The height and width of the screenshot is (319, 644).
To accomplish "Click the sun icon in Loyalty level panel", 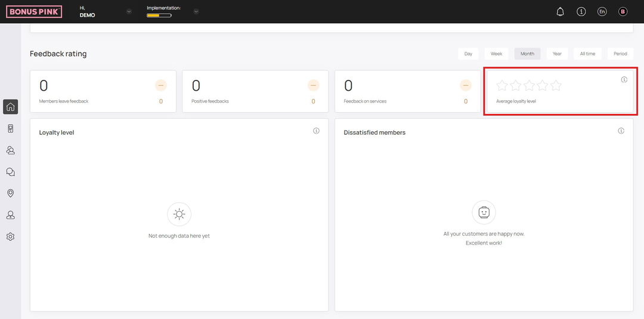I will pos(179,214).
